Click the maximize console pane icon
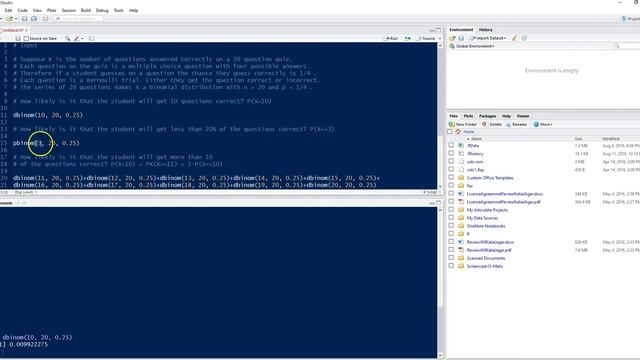This screenshot has height=360, width=640. point(439,202)
